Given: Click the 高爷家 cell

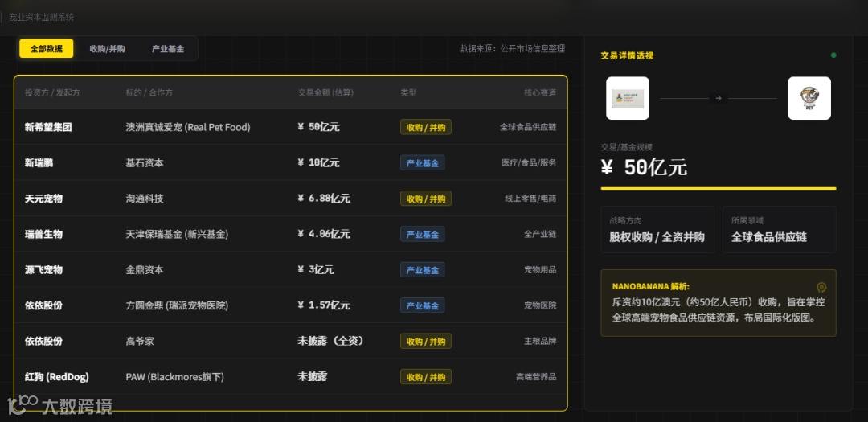Looking at the screenshot, I should pos(140,341).
